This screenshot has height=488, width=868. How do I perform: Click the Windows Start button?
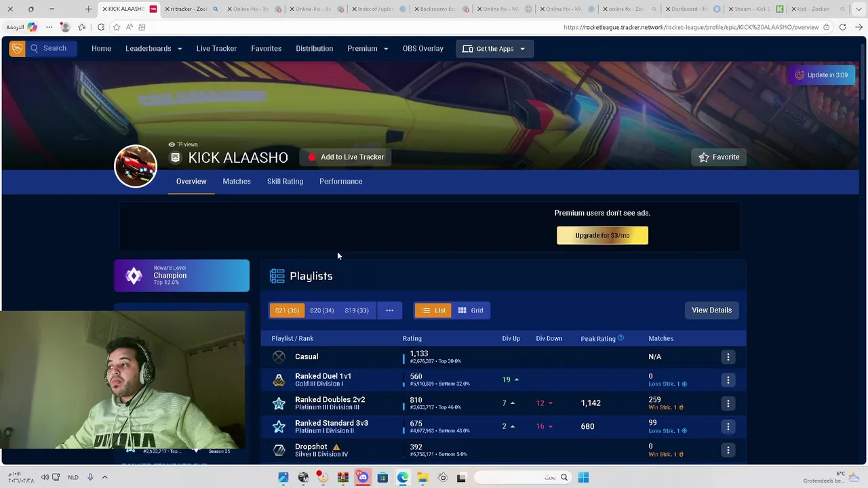(583, 478)
